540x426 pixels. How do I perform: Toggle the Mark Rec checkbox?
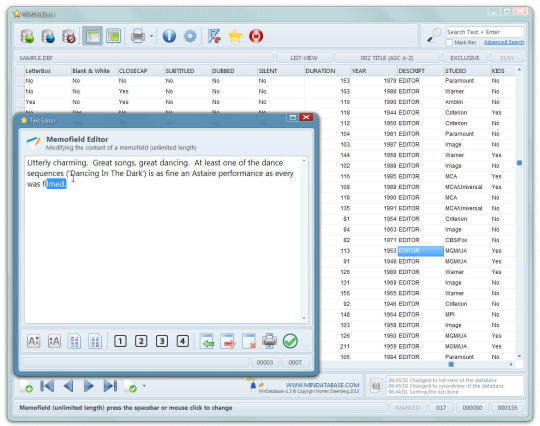(x=449, y=43)
